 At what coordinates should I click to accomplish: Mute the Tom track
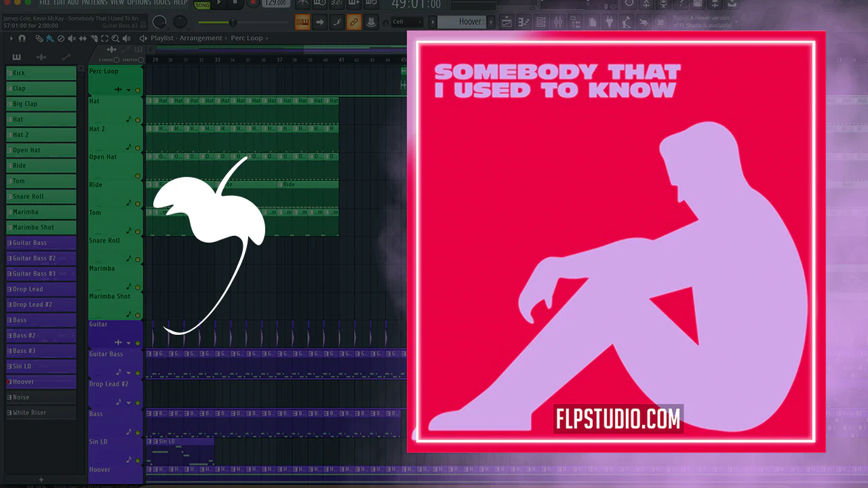[x=138, y=231]
